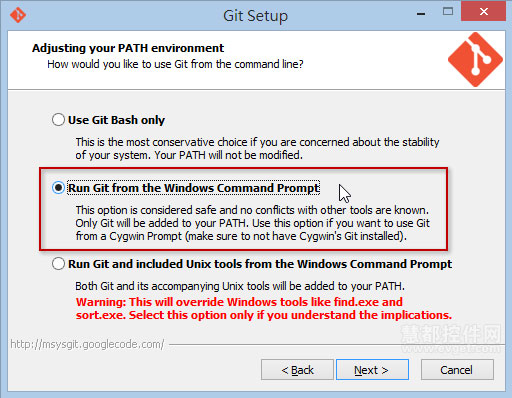The width and height of the screenshot is (512, 398).
Task: Click the Use Git Bash only label
Action: 116,120
